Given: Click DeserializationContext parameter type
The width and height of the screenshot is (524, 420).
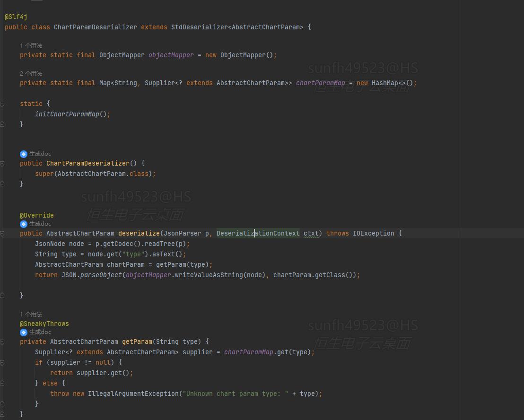Looking at the screenshot, I should [x=258, y=234].
